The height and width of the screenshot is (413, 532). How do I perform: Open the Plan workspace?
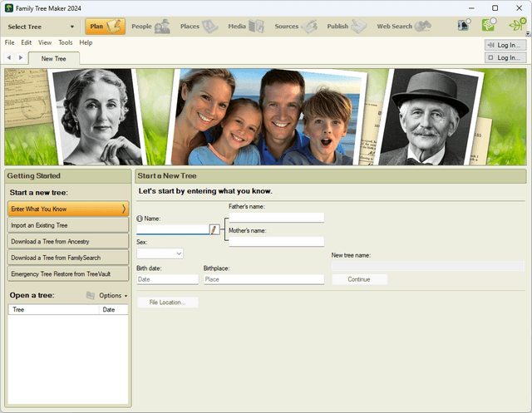(x=105, y=27)
